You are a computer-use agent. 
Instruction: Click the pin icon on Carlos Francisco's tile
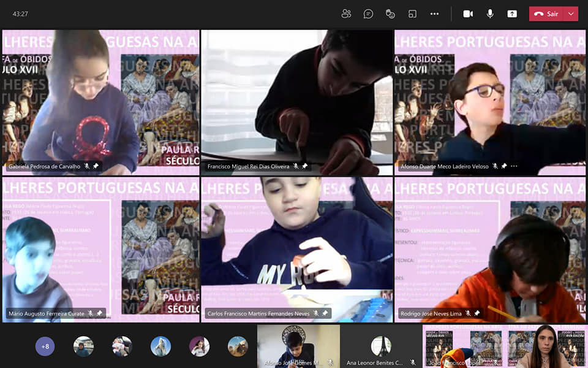[325, 313]
